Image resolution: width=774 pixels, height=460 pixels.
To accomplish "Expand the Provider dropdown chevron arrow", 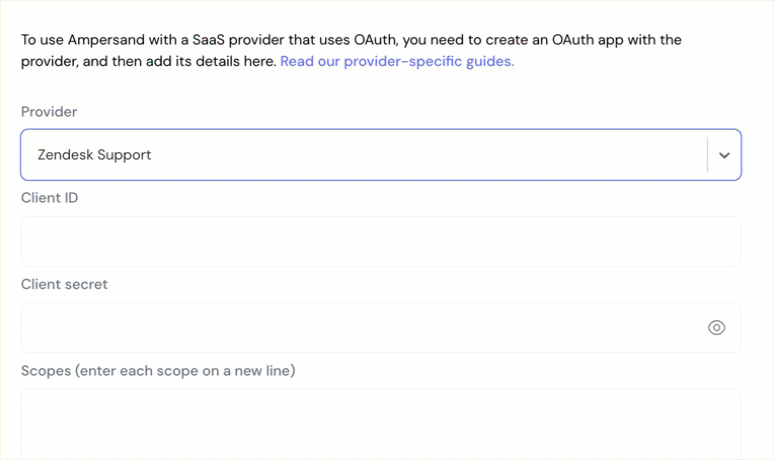I will [724, 155].
